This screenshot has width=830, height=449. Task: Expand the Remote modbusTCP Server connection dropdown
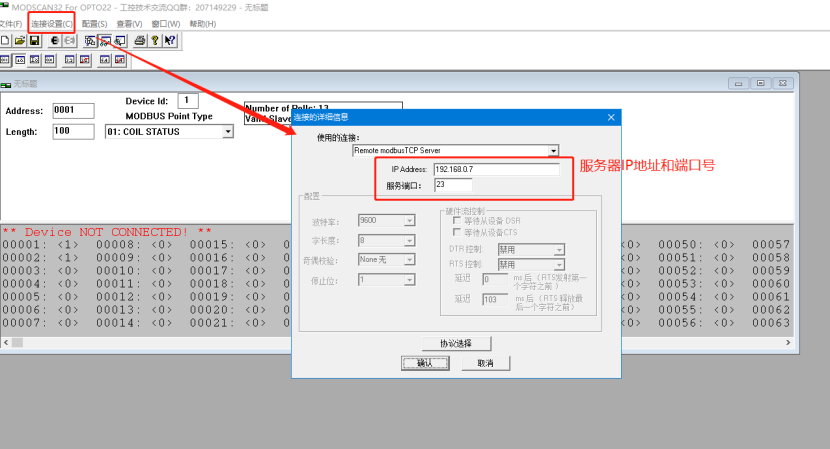pos(553,151)
